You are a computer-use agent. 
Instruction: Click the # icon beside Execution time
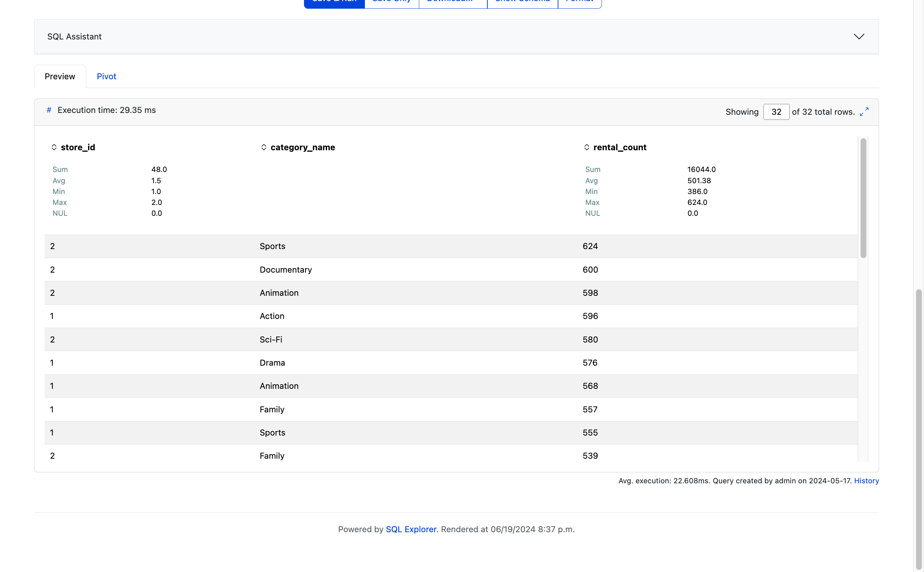(49, 110)
